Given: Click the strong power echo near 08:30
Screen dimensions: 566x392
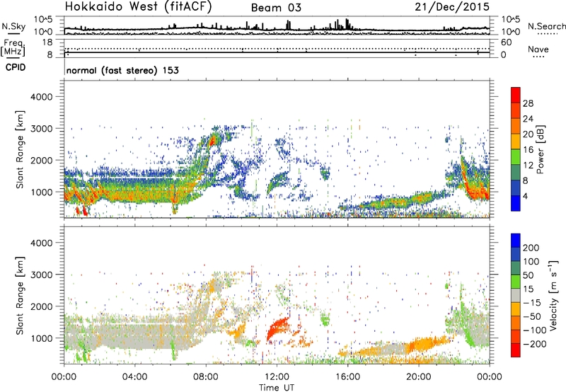Looking at the screenshot, I should [x=213, y=139].
